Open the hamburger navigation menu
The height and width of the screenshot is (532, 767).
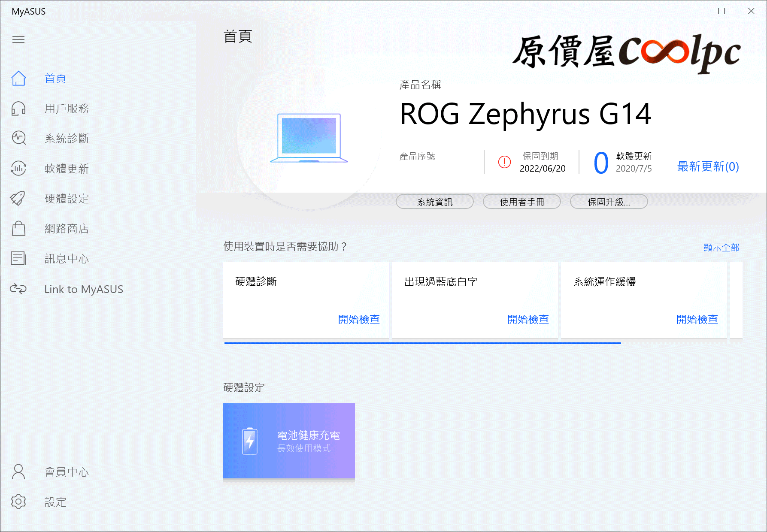(18, 39)
